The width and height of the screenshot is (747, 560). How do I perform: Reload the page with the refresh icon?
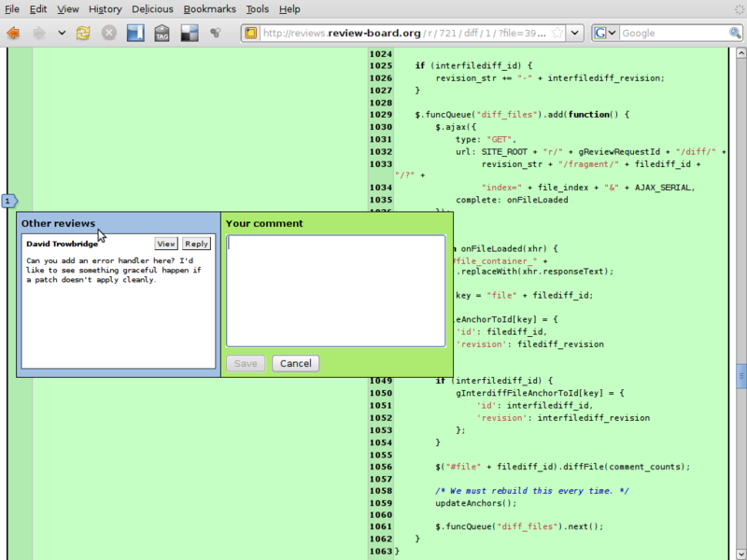click(83, 33)
